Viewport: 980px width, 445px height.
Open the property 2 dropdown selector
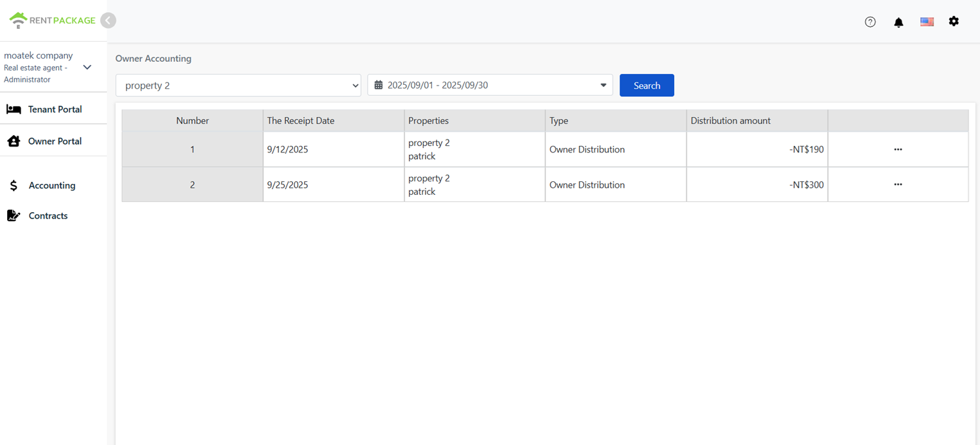pyautogui.click(x=238, y=86)
